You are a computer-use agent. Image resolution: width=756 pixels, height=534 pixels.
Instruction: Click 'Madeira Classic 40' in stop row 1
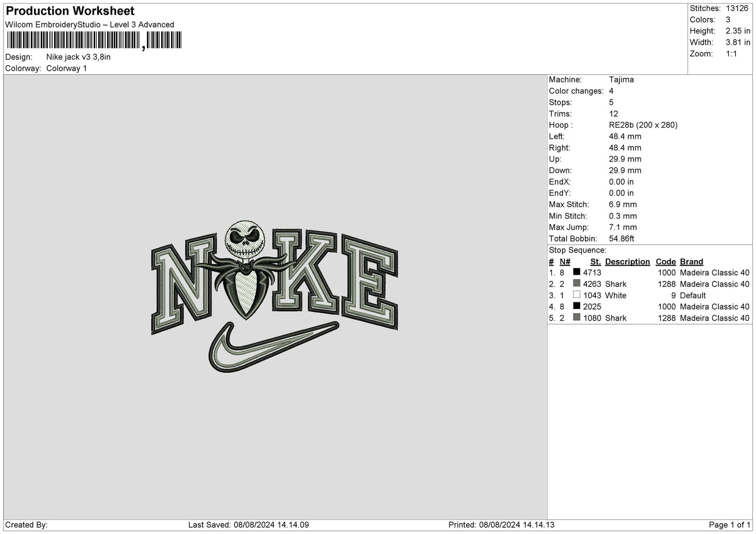coord(715,272)
